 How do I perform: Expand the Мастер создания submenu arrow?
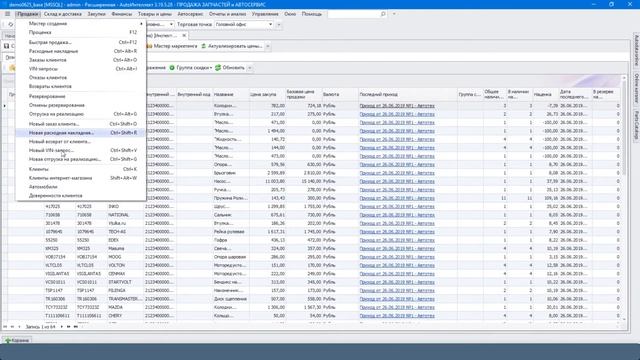pos(141,24)
